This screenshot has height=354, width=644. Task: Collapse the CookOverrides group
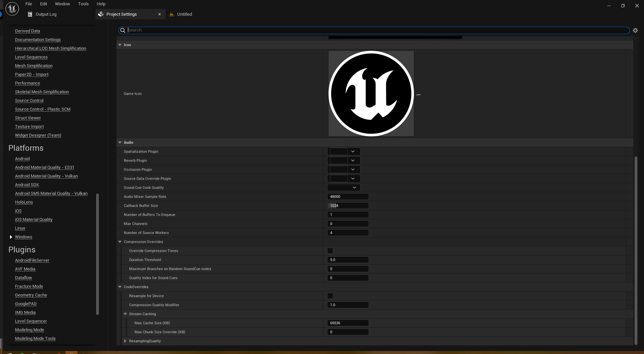[120, 287]
